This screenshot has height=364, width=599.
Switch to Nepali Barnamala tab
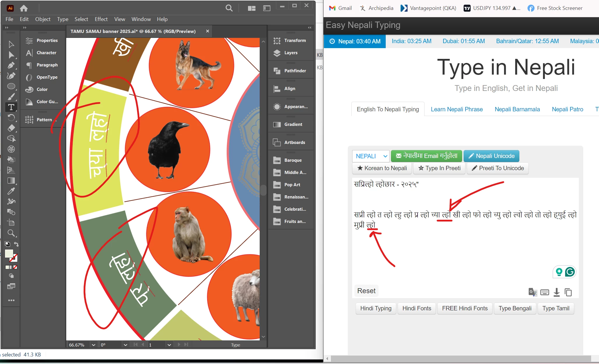click(517, 109)
